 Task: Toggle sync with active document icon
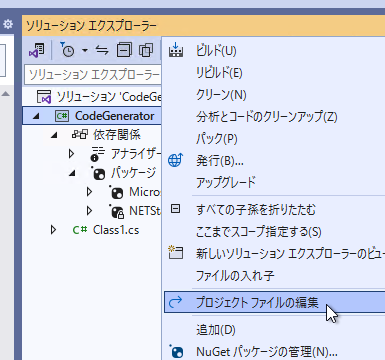(x=102, y=50)
